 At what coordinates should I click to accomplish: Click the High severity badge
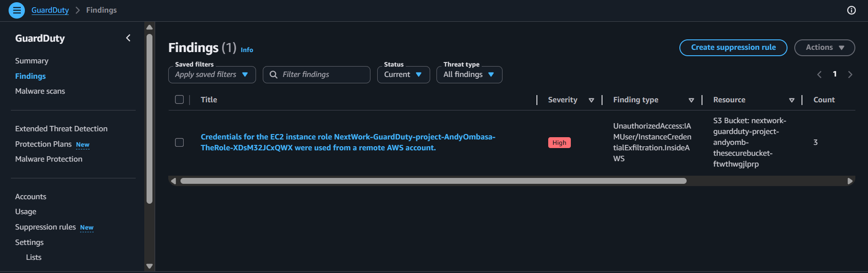[x=559, y=143]
